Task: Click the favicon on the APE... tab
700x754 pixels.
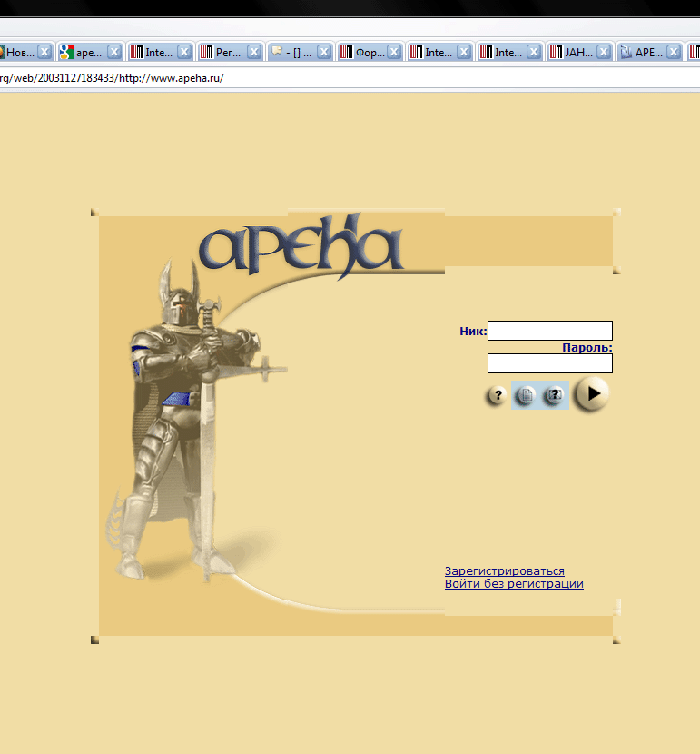Action: point(626,52)
